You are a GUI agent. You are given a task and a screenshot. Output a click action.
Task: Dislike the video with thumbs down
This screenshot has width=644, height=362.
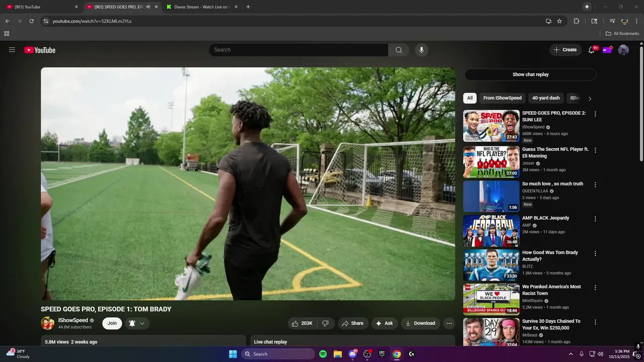coord(326,323)
